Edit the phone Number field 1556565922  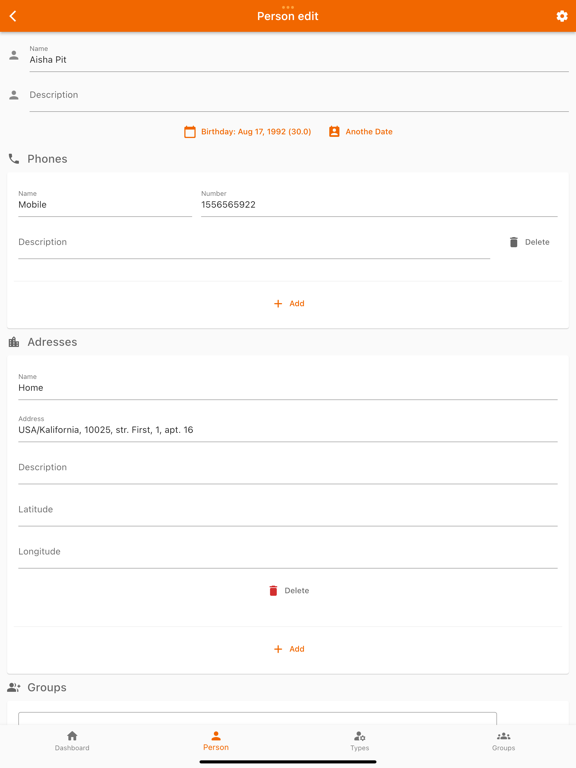pyautogui.click(x=379, y=203)
